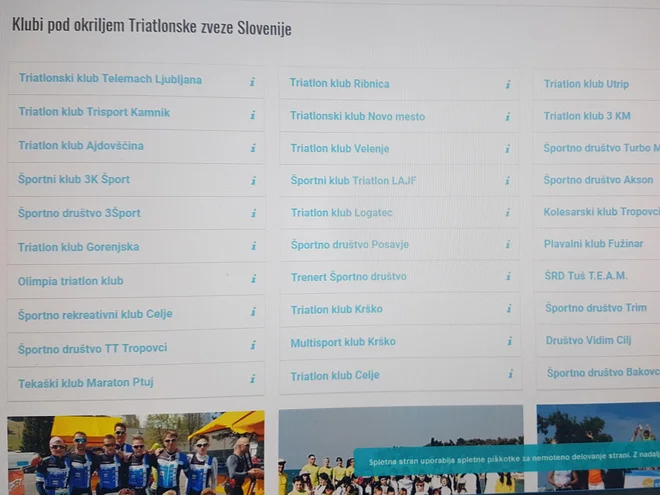Screen dimensions: 660x495
Task: Open info icon for Triatlon klub Ajdovščina
Action: 253,148
